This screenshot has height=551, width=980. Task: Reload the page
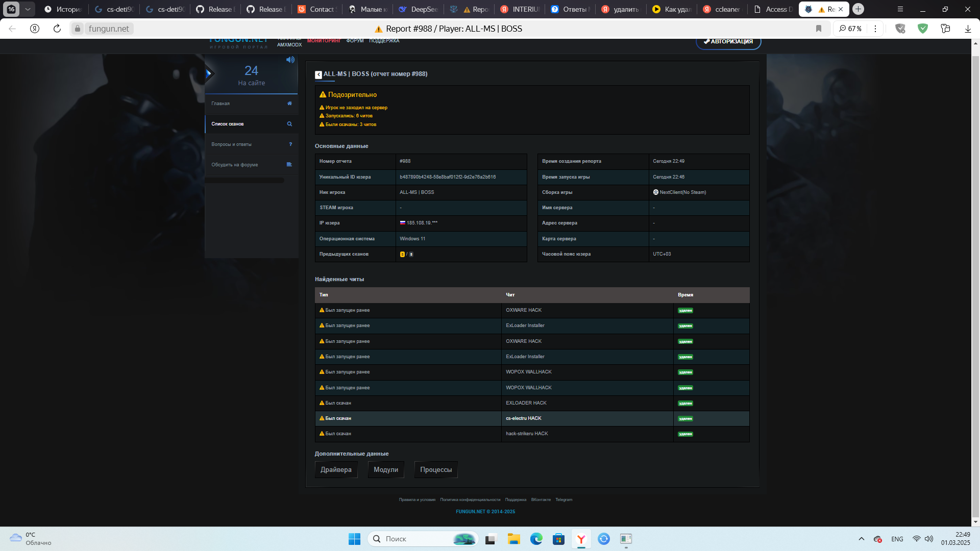click(57, 29)
